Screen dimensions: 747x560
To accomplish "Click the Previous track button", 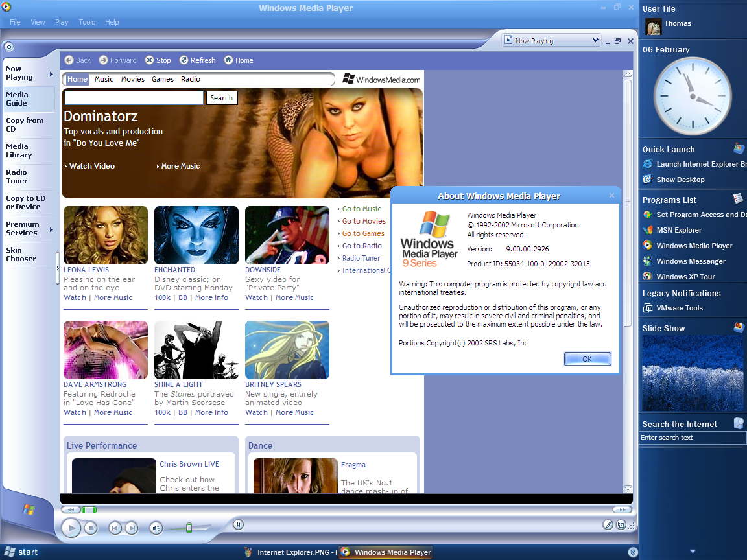I will [x=115, y=528].
